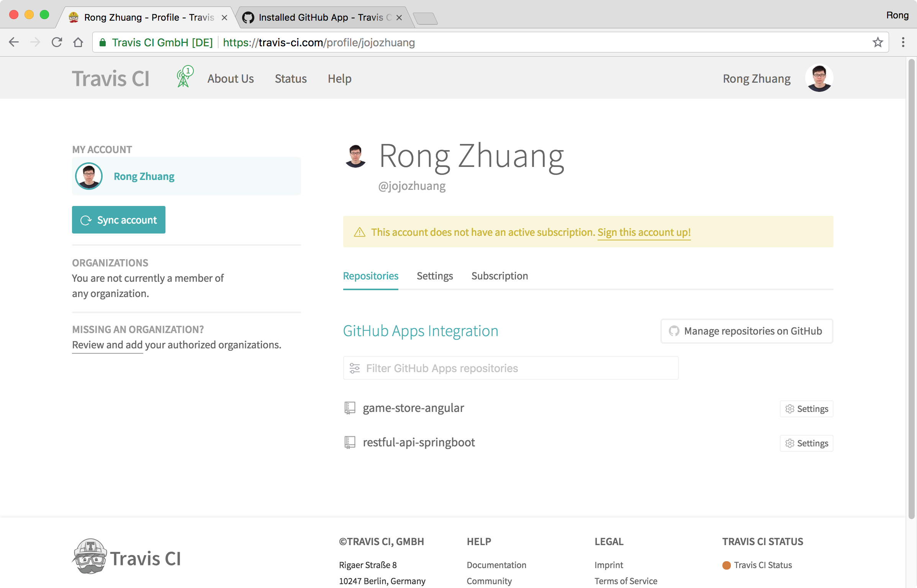Select Rong Zhuang under My Account

pos(186,176)
